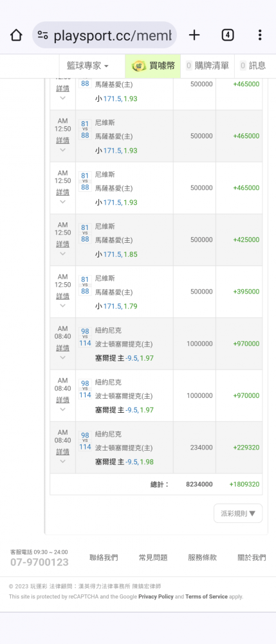
Task: Click the coin icon beside 買噱幣
Action: [138, 66]
